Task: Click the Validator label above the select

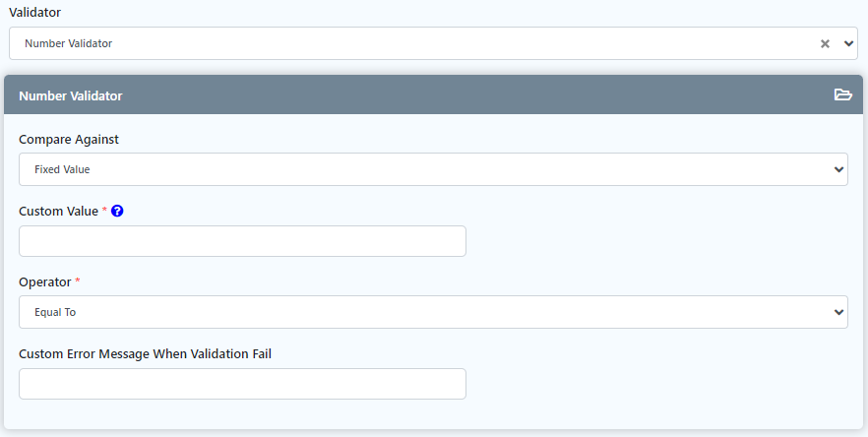Action: [36, 11]
